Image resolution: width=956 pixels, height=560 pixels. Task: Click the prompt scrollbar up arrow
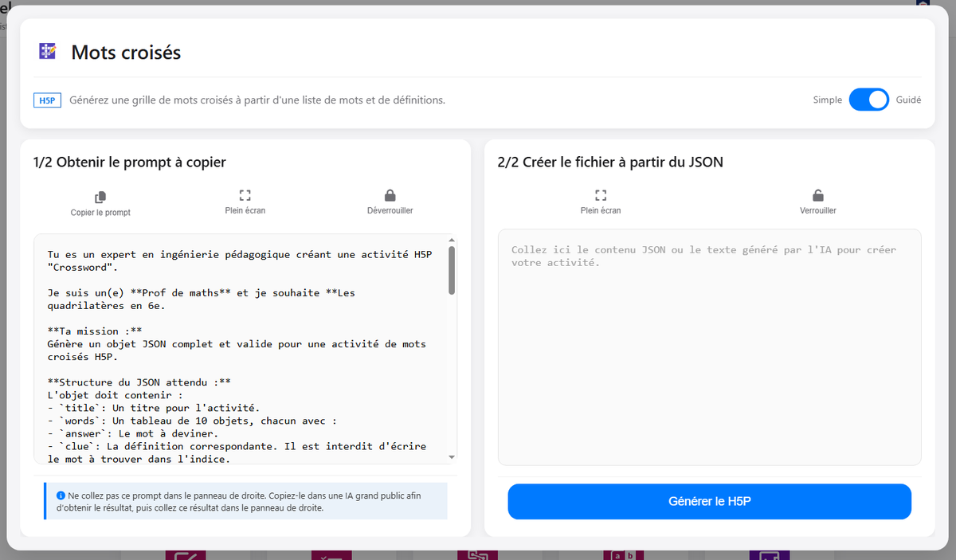[x=452, y=240]
